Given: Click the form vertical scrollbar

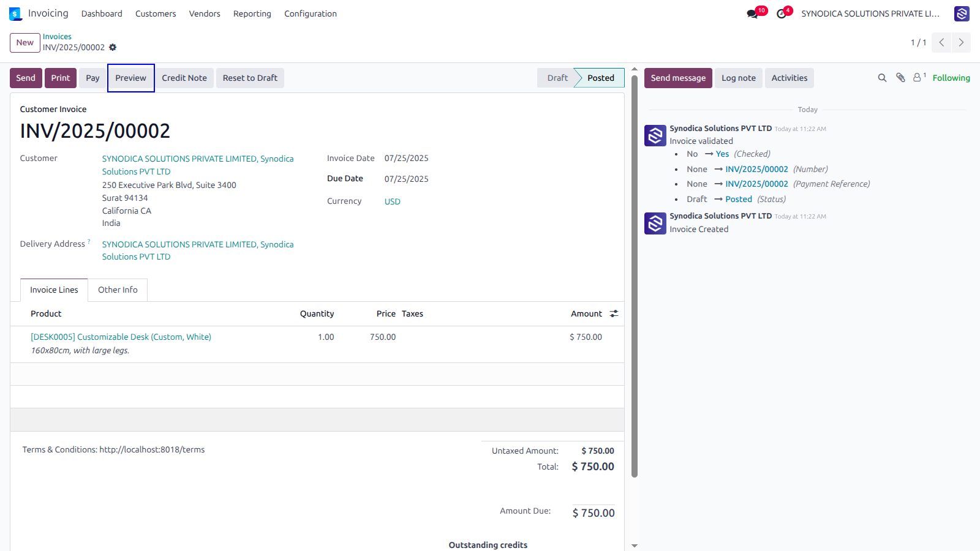Looking at the screenshot, I should point(635,275).
